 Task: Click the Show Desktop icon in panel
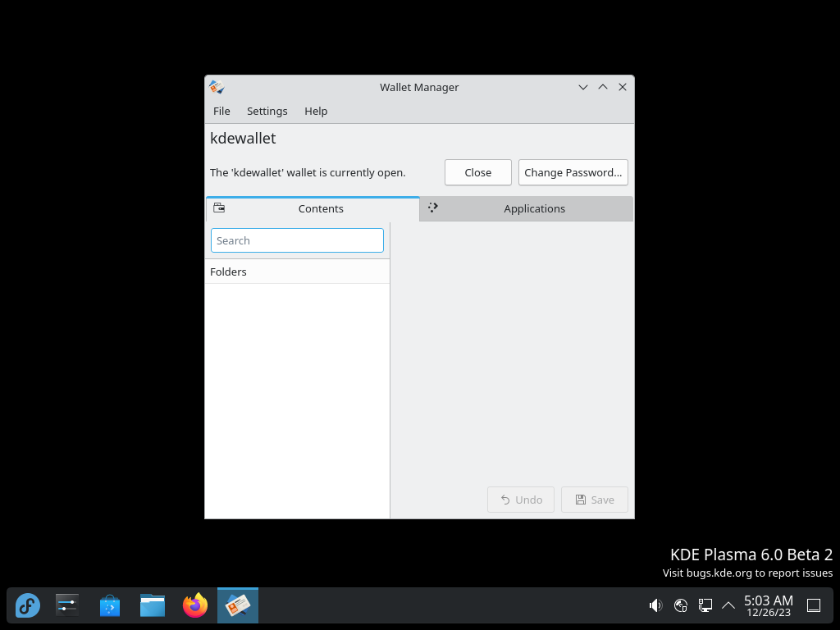[x=814, y=605]
